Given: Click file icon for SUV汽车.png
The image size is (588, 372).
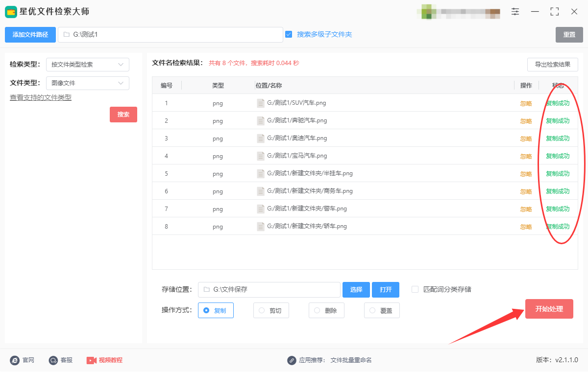Looking at the screenshot, I should [261, 103].
